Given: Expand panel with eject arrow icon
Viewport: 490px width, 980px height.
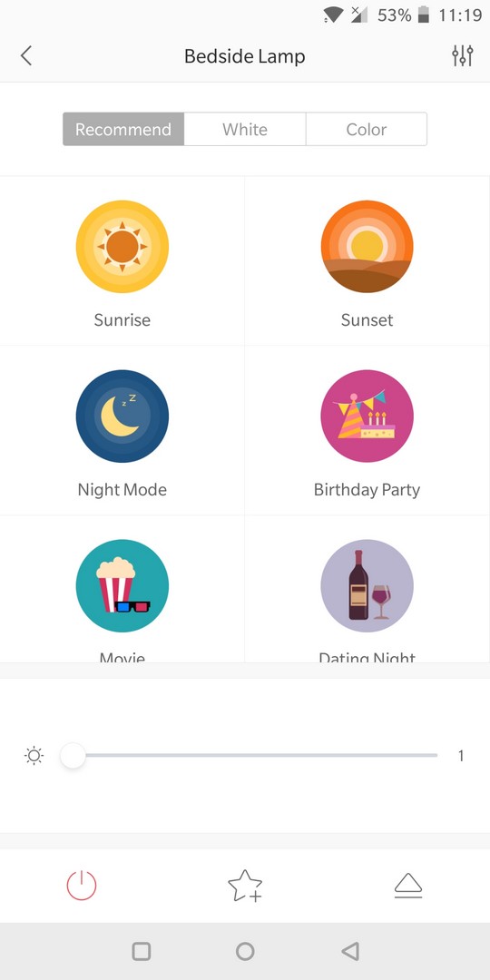Looking at the screenshot, I should point(408,886).
